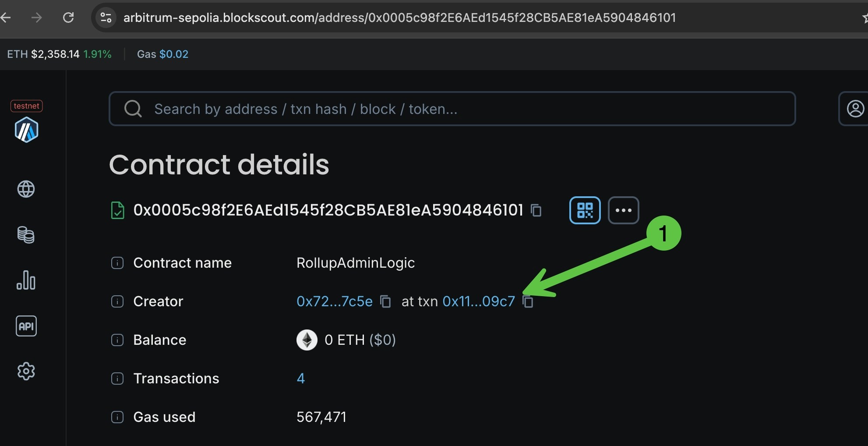
Task: Copy creation txn hash 0x11...09c7
Action: (x=528, y=302)
